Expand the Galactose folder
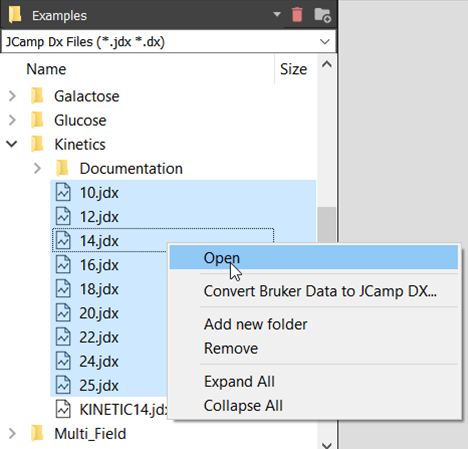468x449 pixels. coord(12,96)
